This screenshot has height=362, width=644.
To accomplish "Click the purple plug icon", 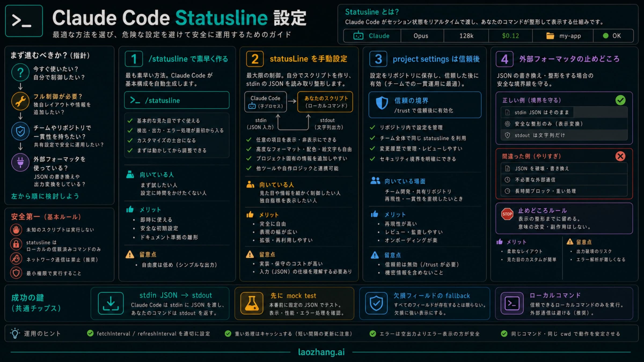I will pos(20,162).
